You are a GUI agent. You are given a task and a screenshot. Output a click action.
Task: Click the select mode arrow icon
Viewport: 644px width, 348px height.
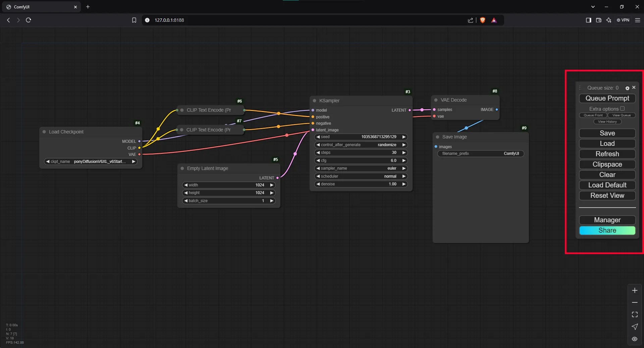(x=635, y=327)
